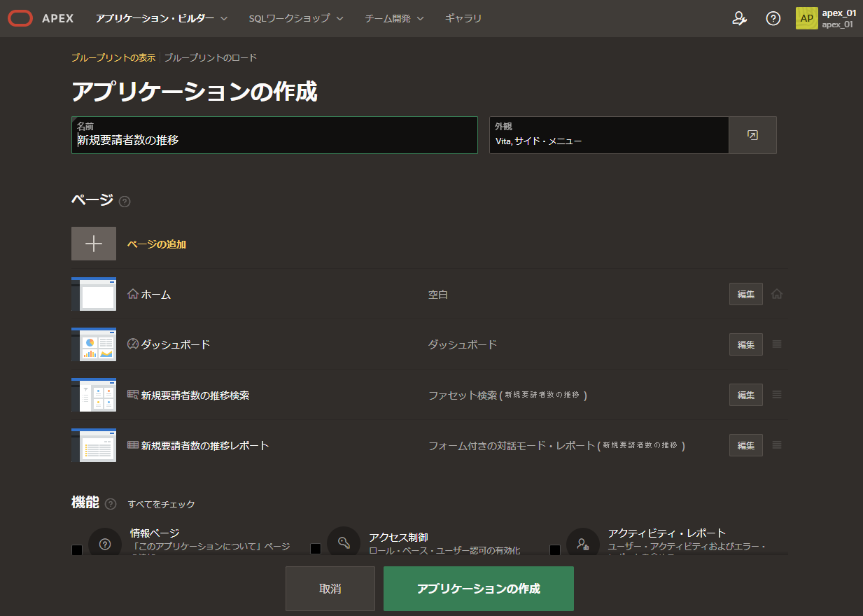The image size is (863, 616).
Task: Open appearance settings dialog icon button
Action: pyautogui.click(x=752, y=135)
